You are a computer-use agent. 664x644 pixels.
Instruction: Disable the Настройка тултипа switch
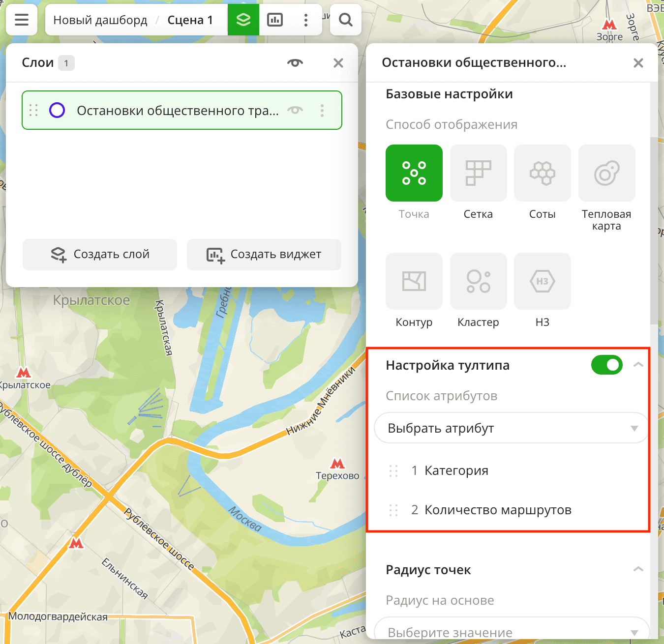[606, 365]
